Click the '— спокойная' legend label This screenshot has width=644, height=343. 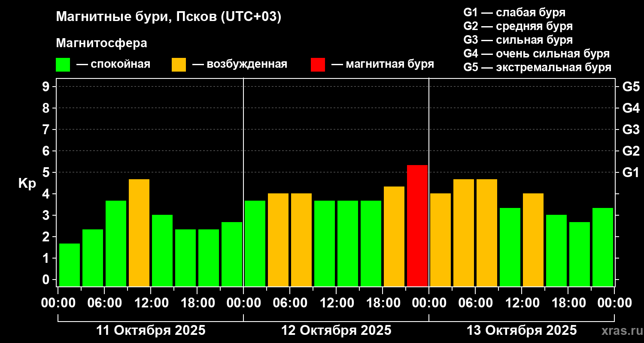(113, 65)
